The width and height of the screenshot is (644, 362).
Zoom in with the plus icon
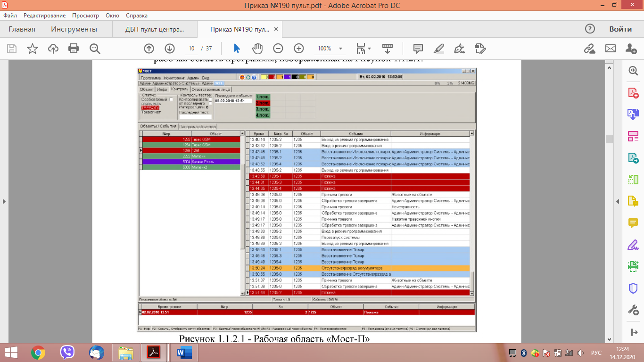[x=298, y=48]
